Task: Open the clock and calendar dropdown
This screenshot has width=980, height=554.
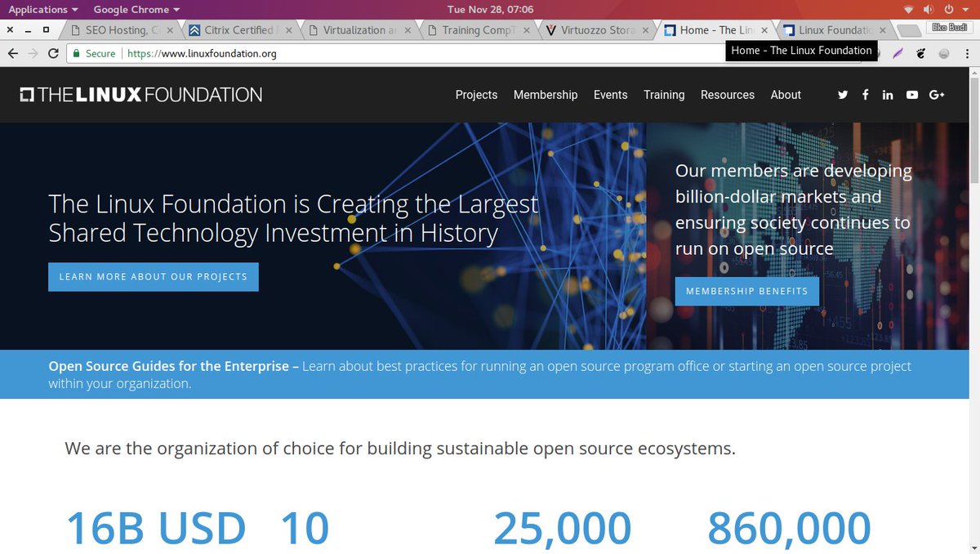Action: (x=490, y=9)
